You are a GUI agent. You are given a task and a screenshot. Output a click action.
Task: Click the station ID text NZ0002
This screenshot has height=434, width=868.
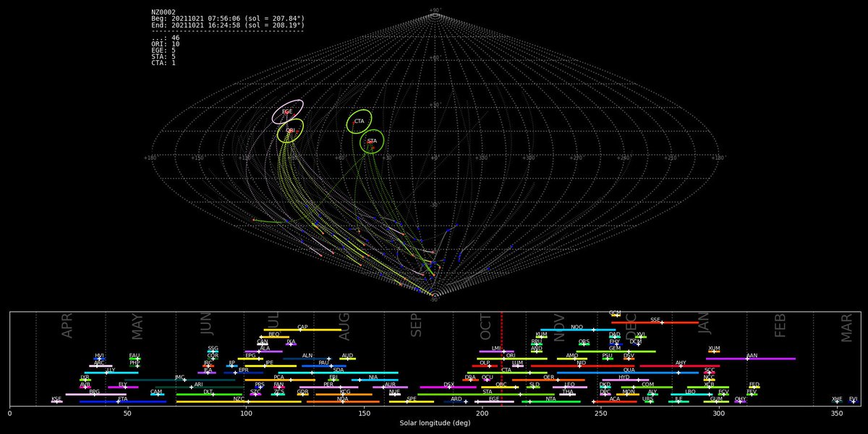(x=162, y=12)
